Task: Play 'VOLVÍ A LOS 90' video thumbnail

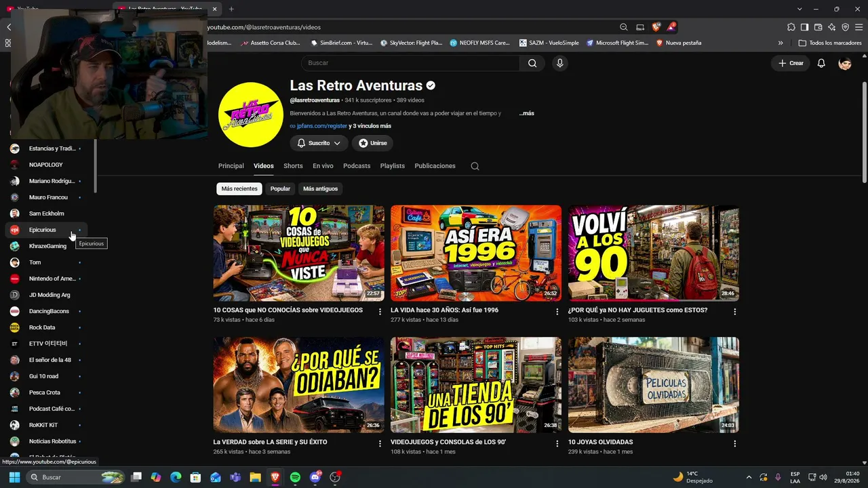Action: tap(654, 253)
